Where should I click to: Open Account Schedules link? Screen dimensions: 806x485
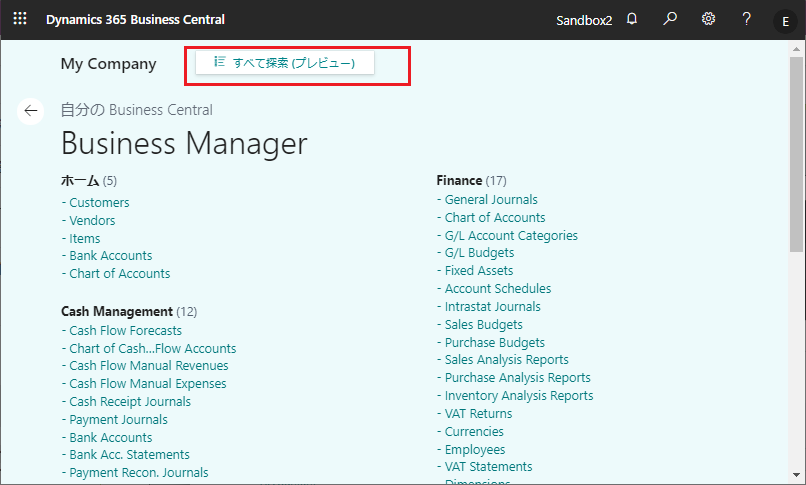[x=498, y=289]
